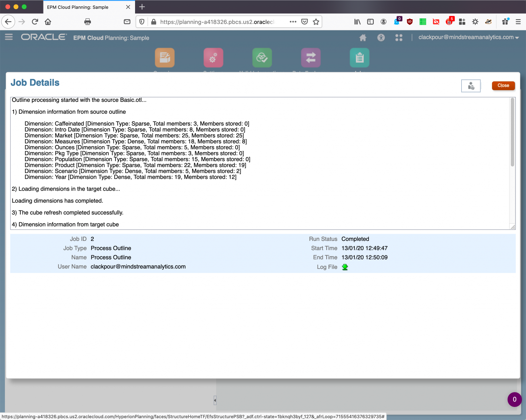
Task: Click the user name clackpour@mindstreamanalytics.com value
Action: [138, 267]
